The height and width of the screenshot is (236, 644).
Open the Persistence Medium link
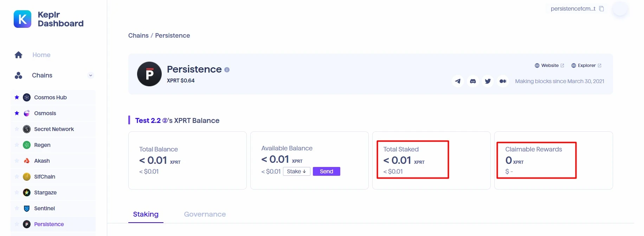click(x=503, y=81)
